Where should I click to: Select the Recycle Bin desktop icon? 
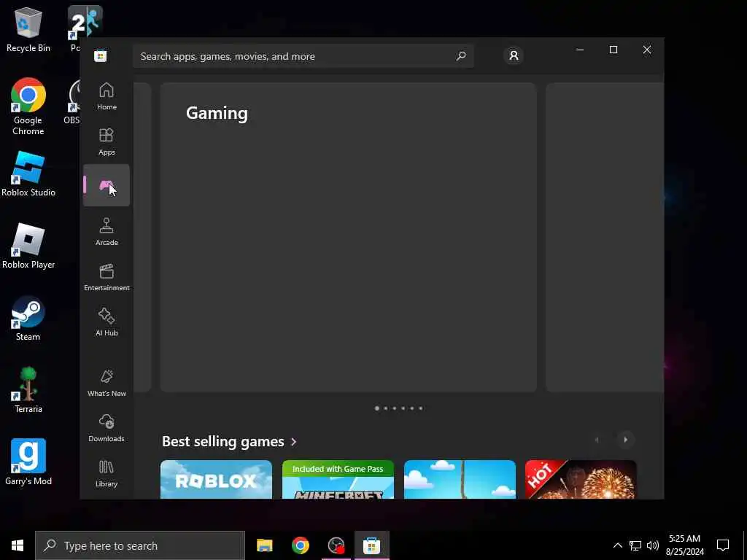click(x=28, y=29)
